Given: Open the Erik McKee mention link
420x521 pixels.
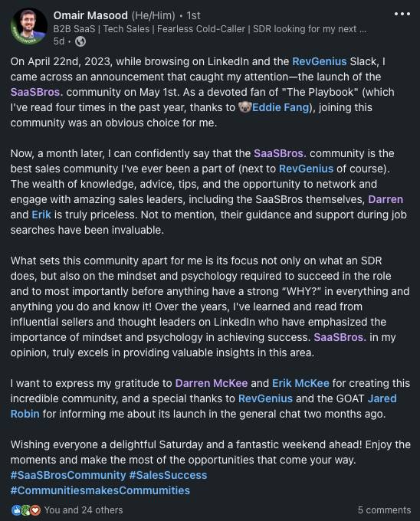Looking at the screenshot, I should point(300,383).
